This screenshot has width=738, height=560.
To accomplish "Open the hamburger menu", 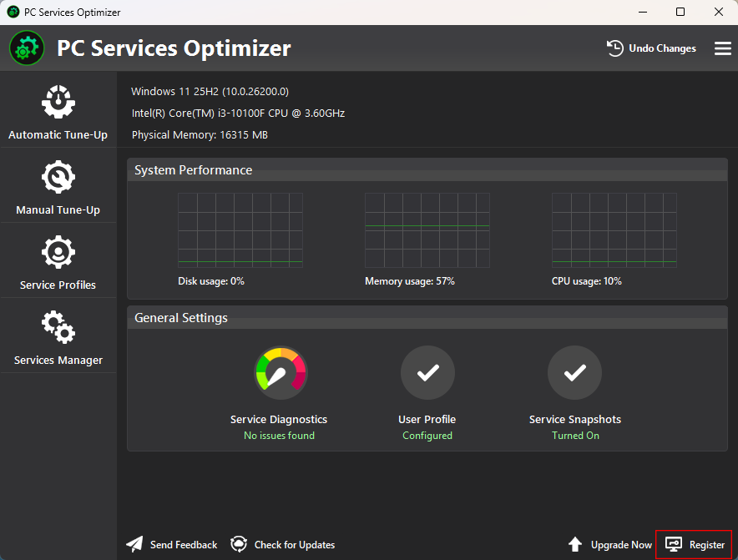I will point(722,48).
